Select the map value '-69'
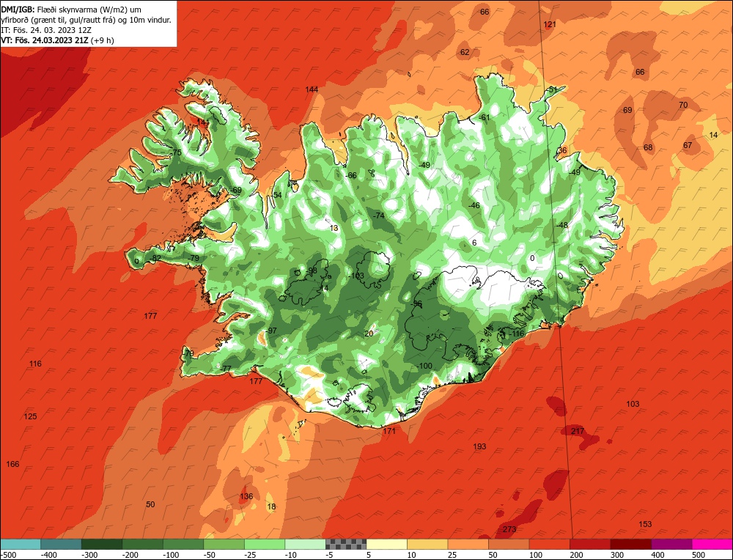This screenshot has width=733, height=560. click(x=236, y=191)
